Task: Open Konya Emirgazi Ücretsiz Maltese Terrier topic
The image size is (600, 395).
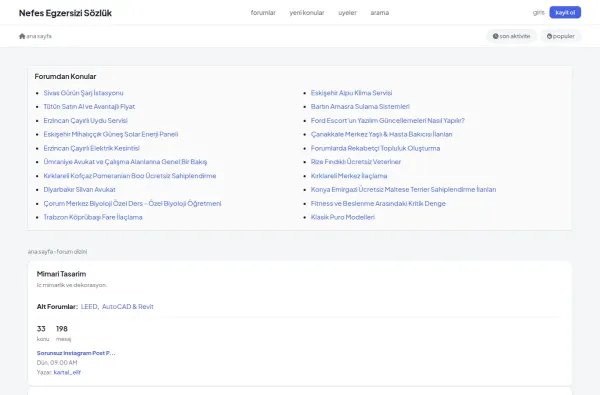Action: [403, 189]
